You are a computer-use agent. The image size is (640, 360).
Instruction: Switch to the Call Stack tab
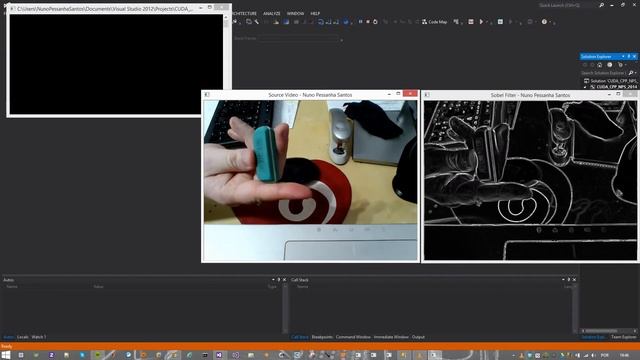pyautogui.click(x=300, y=337)
